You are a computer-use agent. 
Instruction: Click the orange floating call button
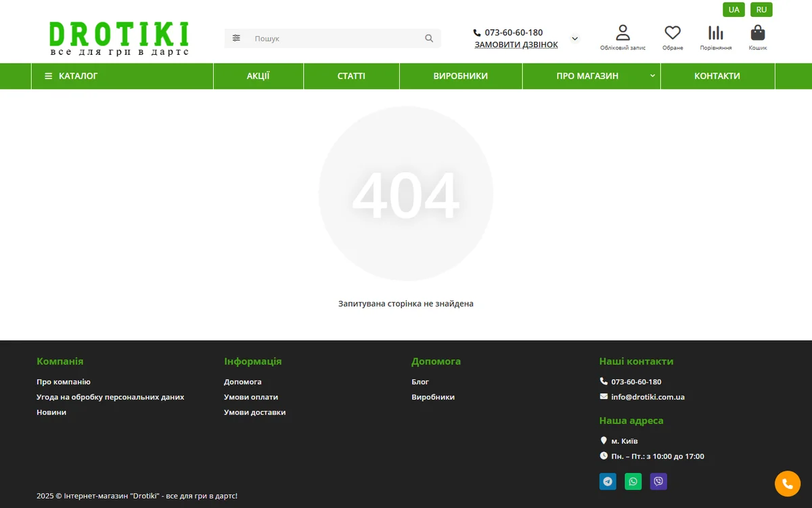coord(788,484)
